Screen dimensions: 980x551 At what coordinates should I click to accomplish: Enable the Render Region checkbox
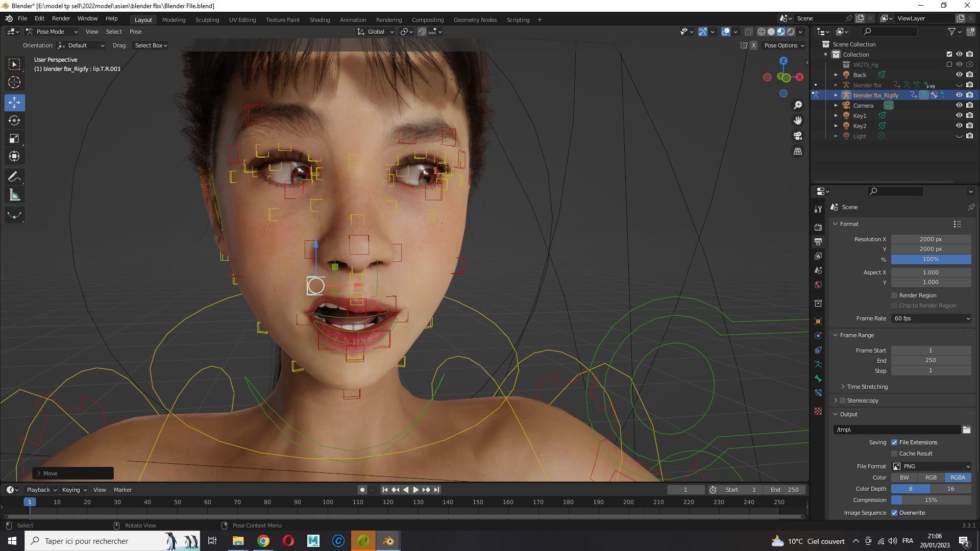[x=894, y=295]
